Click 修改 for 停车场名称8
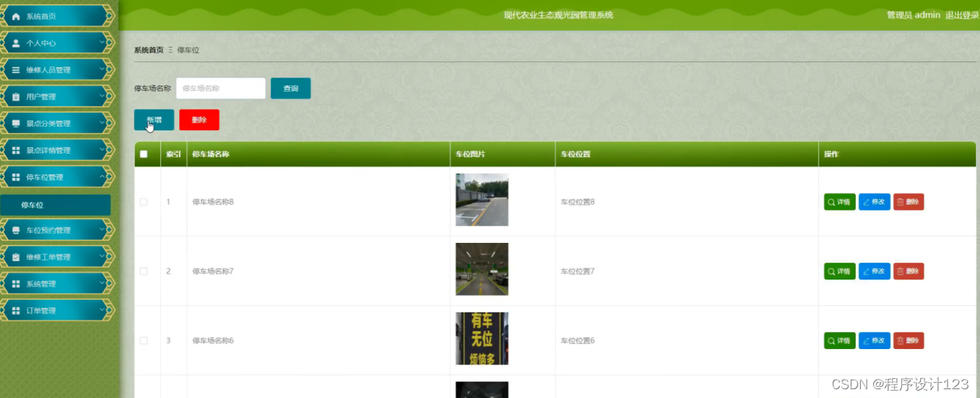The image size is (980, 398). [874, 202]
